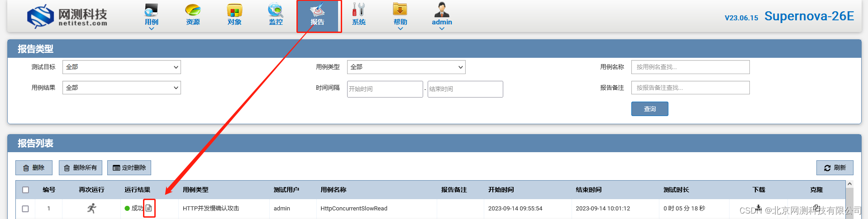Click the 开始时间 column header

pos(501,190)
